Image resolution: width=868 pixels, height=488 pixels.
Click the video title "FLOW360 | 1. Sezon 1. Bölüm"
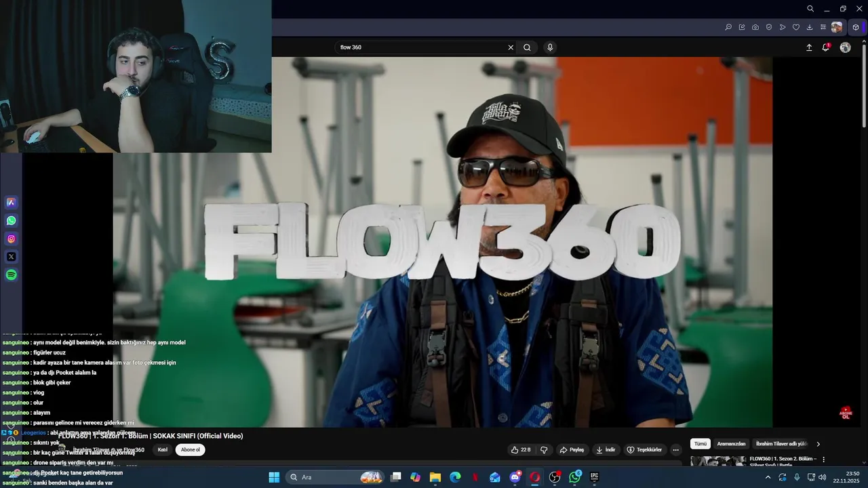[x=151, y=436]
